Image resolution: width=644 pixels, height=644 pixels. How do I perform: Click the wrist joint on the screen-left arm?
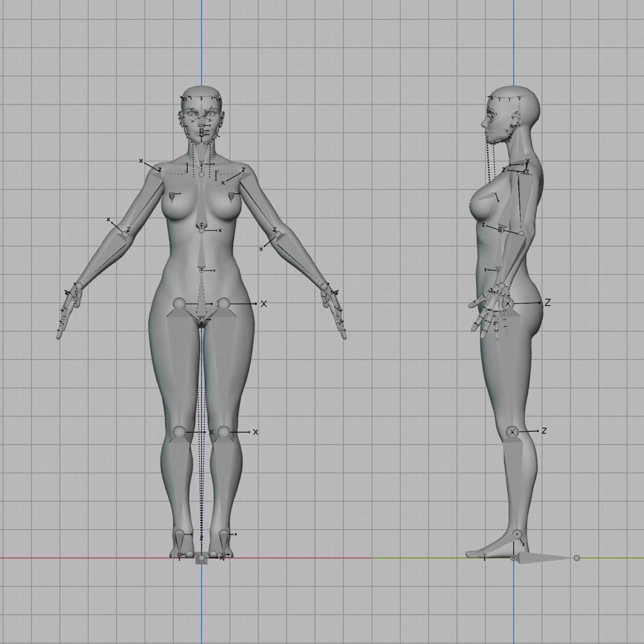tap(79, 286)
